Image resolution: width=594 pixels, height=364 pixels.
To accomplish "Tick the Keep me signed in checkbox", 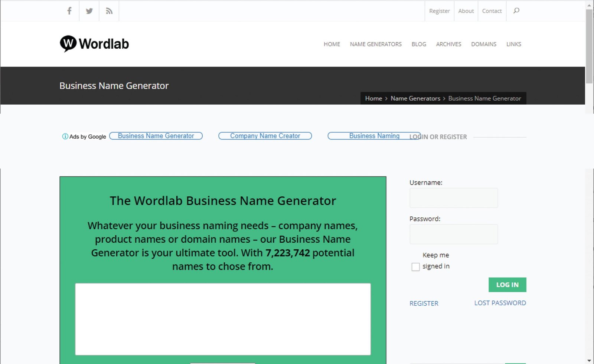I will pyautogui.click(x=415, y=267).
